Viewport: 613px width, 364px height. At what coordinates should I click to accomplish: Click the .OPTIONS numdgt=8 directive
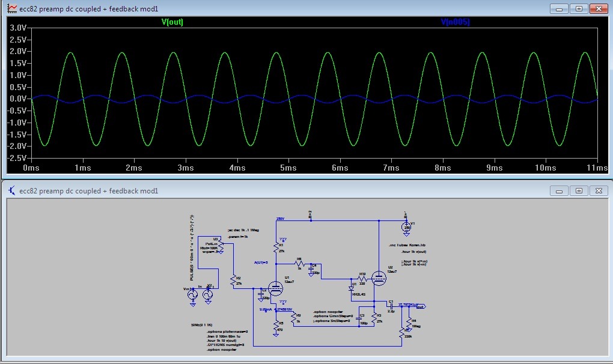coord(225,345)
